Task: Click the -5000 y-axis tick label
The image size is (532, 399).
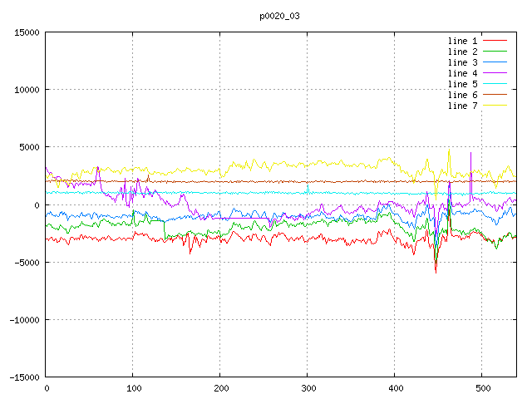Action: click(26, 262)
